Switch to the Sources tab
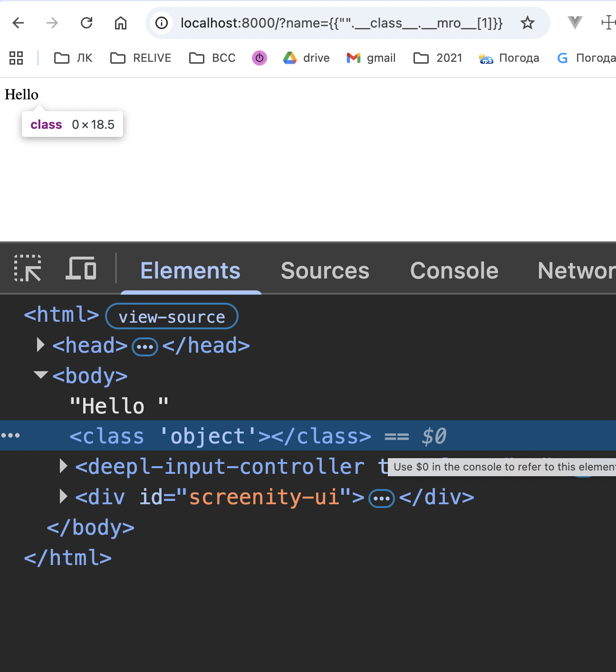616x672 pixels. click(x=325, y=270)
